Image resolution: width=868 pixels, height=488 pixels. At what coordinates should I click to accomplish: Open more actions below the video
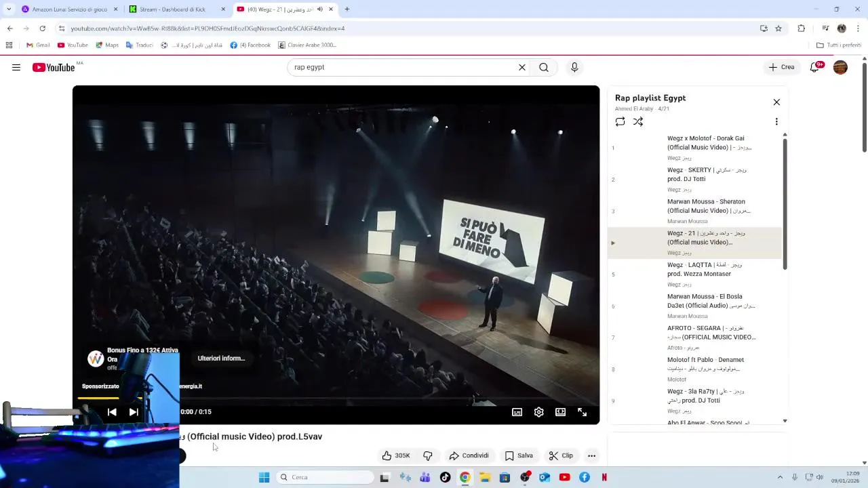coord(591,455)
